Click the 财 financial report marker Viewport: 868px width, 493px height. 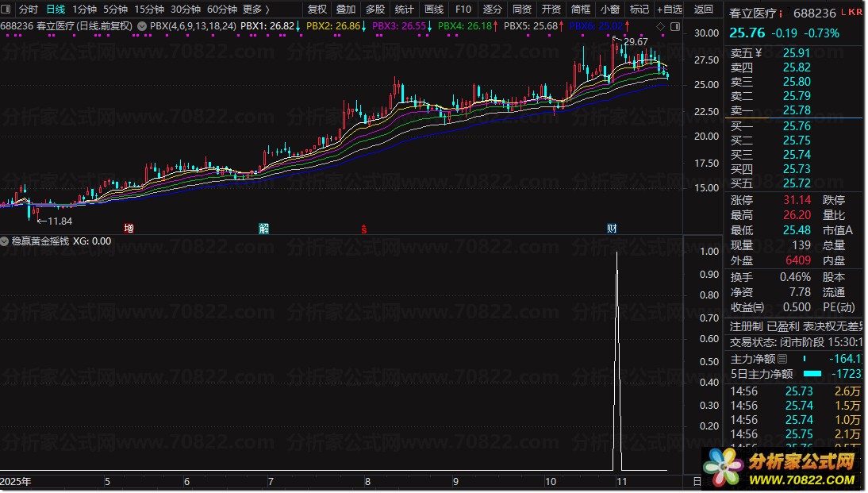click(612, 229)
